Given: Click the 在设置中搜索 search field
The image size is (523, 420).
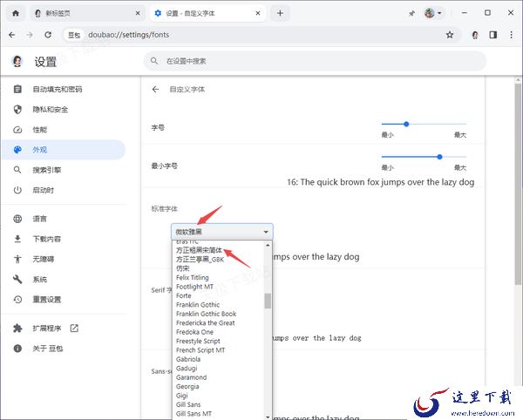Looking at the screenshot, I should pos(314,61).
